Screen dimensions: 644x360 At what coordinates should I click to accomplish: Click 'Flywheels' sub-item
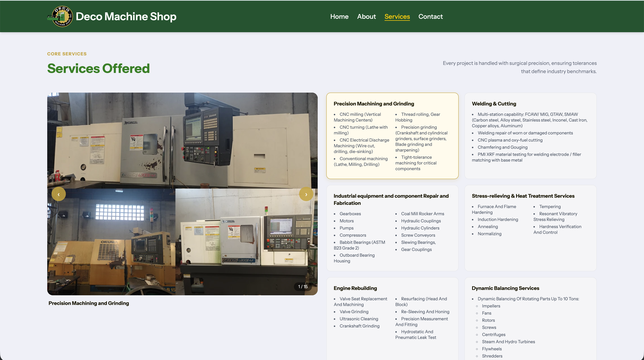pyautogui.click(x=492, y=349)
